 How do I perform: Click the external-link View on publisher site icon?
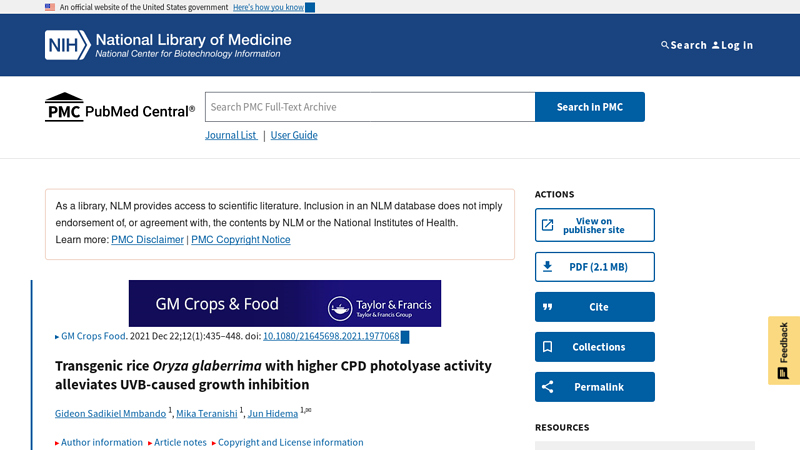(547, 226)
